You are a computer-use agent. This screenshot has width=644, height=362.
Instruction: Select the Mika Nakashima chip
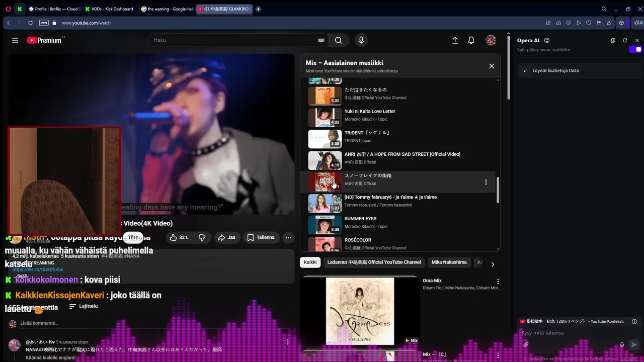pyautogui.click(x=448, y=262)
